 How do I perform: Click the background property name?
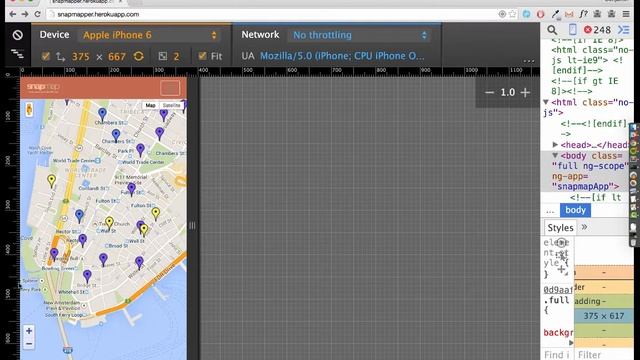tap(558, 333)
